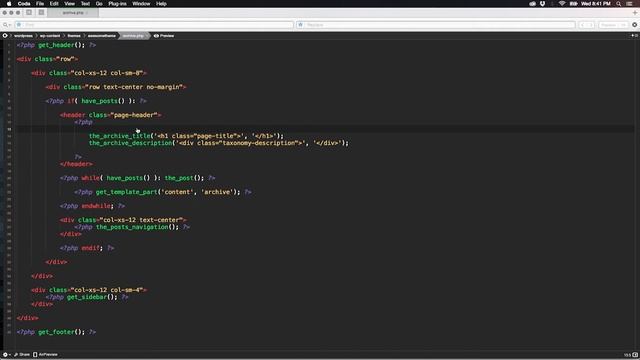Open the Apple menu
Image resolution: width=640 pixels, height=360 pixels.
(x=9, y=4)
